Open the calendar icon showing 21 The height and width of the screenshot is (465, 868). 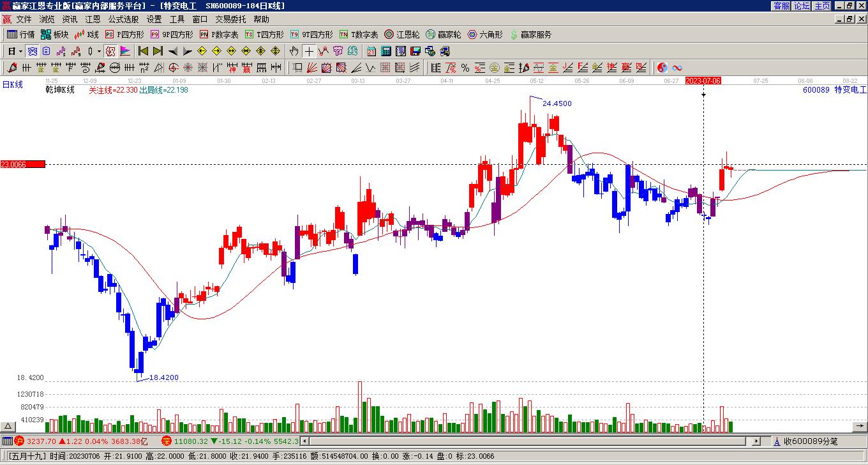click(x=371, y=51)
